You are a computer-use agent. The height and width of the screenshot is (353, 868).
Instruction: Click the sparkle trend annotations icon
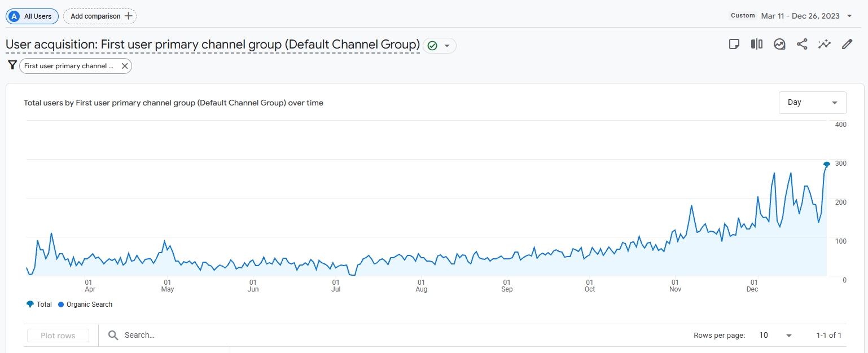click(825, 45)
